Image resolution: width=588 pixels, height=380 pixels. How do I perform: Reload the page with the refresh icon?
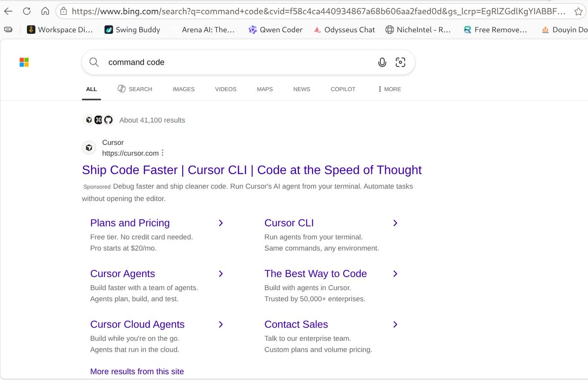(27, 11)
